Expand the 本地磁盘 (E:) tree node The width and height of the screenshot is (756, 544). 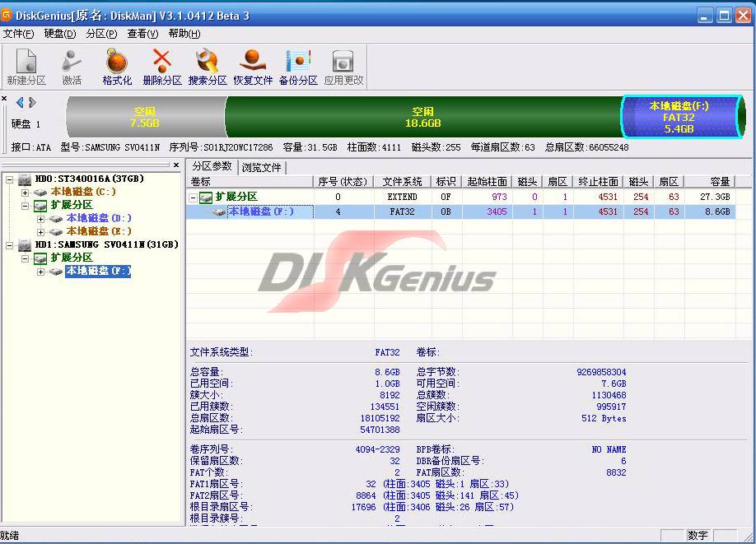coord(41,232)
